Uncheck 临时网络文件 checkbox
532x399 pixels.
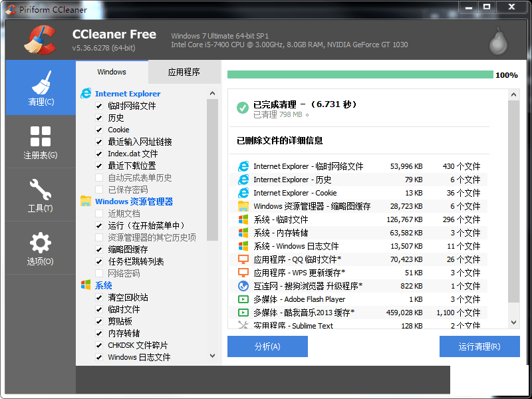99,106
